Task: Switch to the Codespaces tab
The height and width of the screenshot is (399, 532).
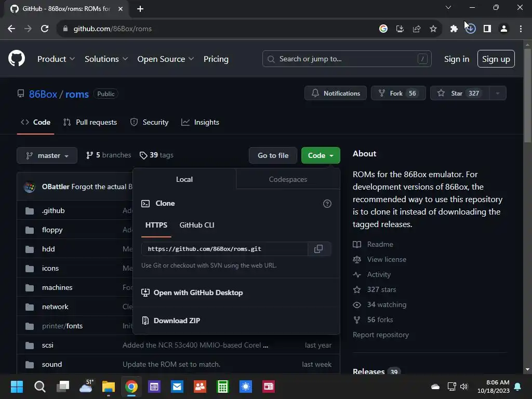Action: (288, 179)
